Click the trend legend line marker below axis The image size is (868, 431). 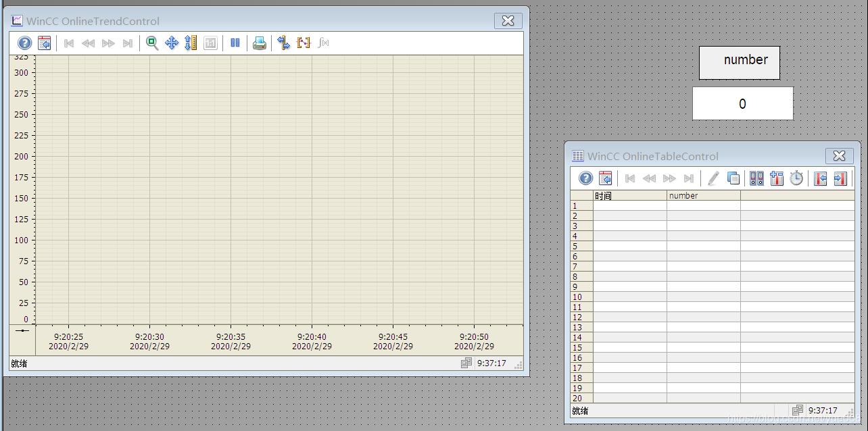[22, 330]
